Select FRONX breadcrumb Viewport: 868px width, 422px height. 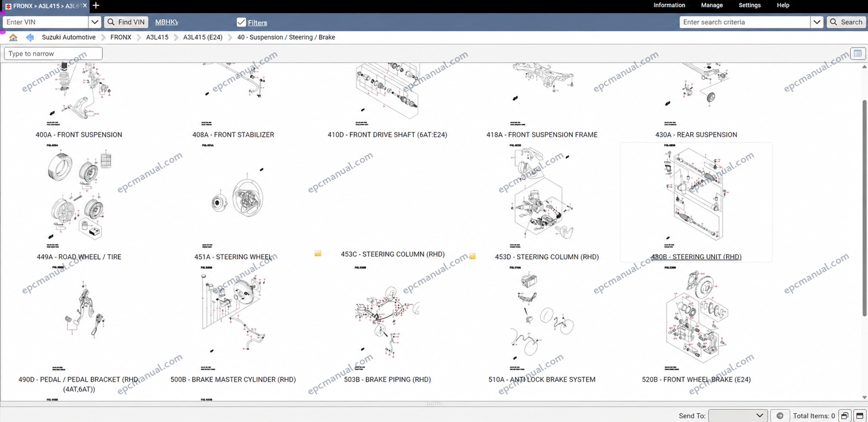(x=121, y=38)
